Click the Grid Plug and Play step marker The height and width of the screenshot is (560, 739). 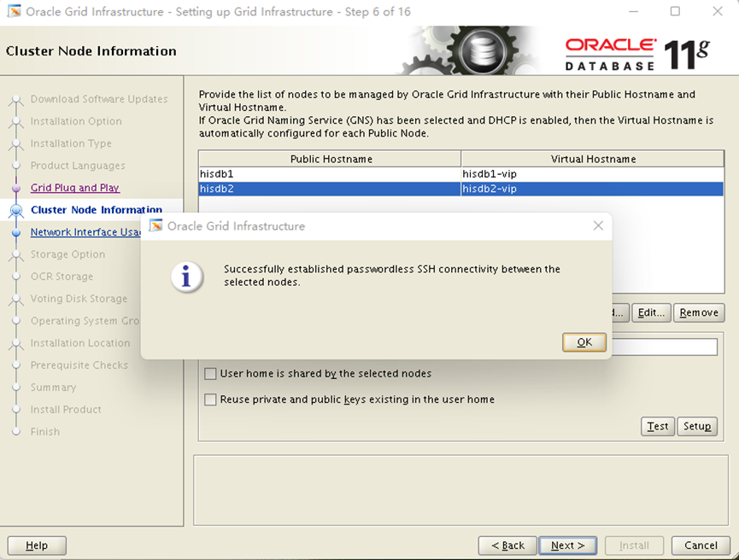tap(16, 188)
